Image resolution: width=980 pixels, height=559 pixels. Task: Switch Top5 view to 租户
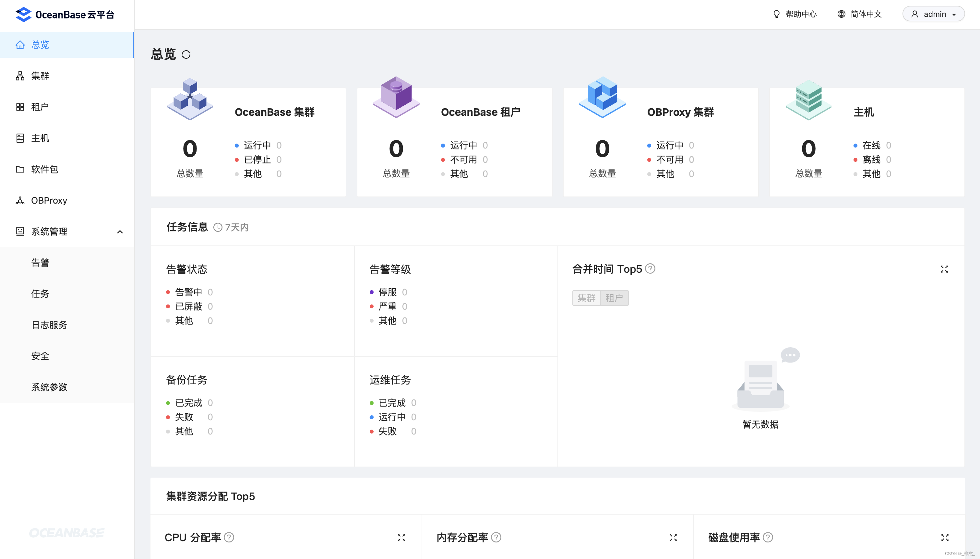click(614, 298)
